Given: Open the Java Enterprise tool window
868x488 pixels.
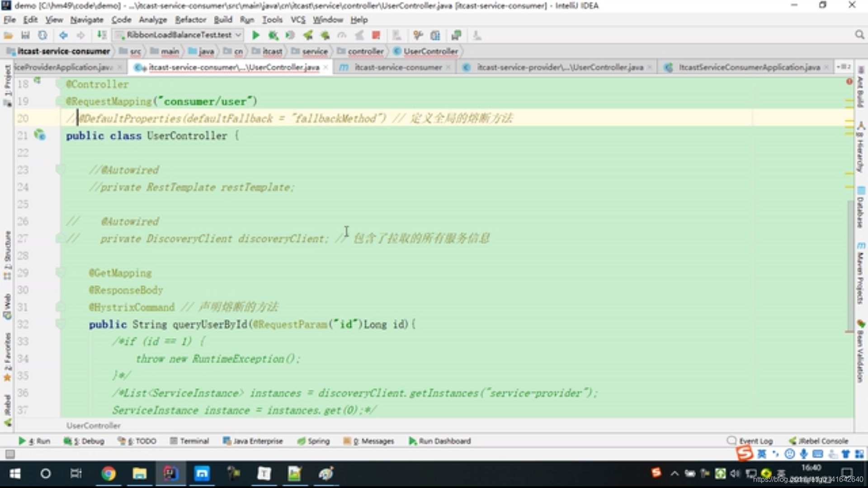Looking at the screenshot, I should click(x=253, y=441).
